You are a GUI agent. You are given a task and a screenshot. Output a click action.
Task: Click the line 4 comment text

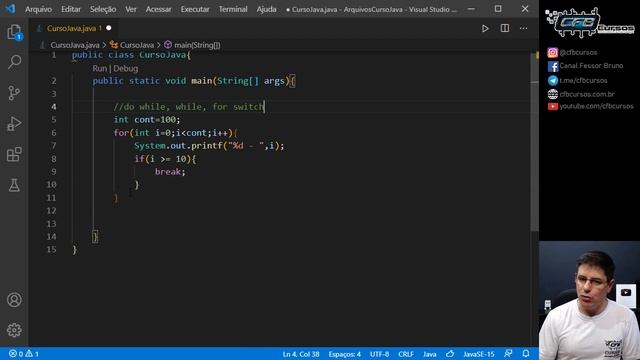click(189, 107)
